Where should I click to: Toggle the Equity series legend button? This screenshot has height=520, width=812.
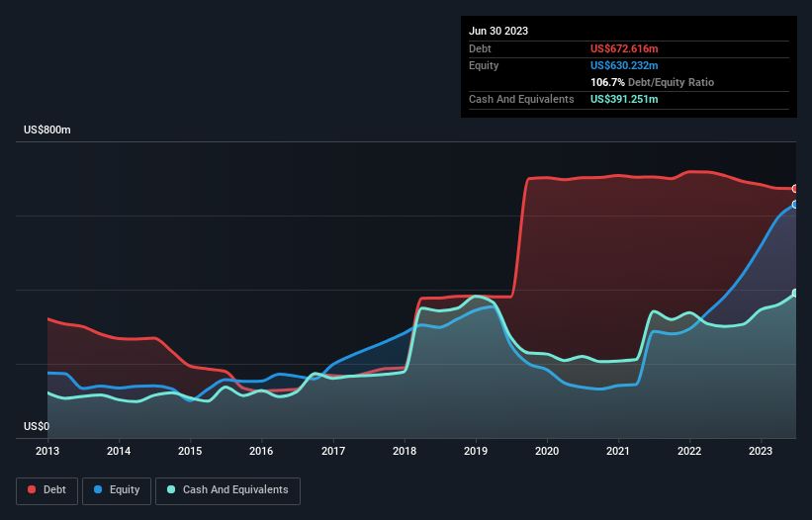click(117, 490)
